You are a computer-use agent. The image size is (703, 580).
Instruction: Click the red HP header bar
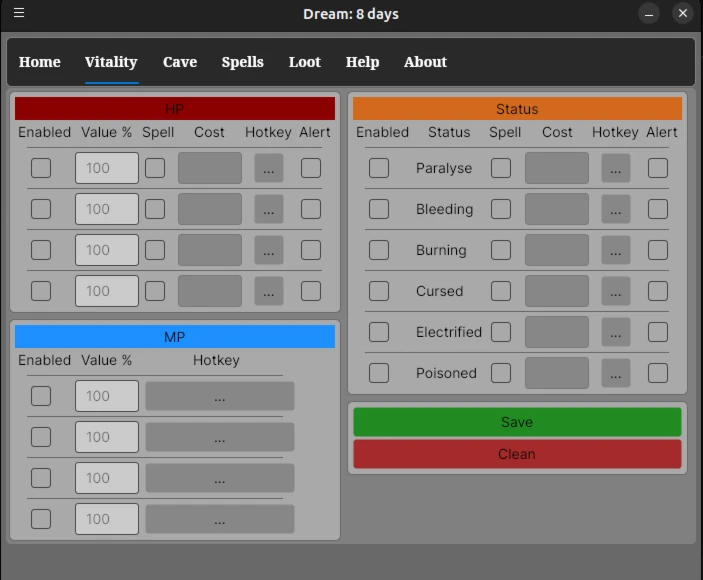point(175,108)
